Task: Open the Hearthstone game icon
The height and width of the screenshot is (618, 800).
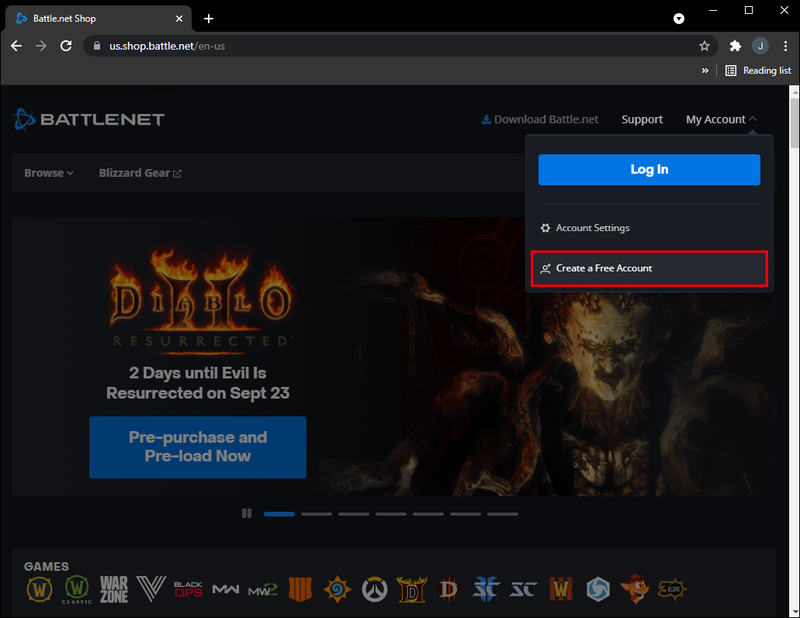Action: pyautogui.click(x=337, y=589)
